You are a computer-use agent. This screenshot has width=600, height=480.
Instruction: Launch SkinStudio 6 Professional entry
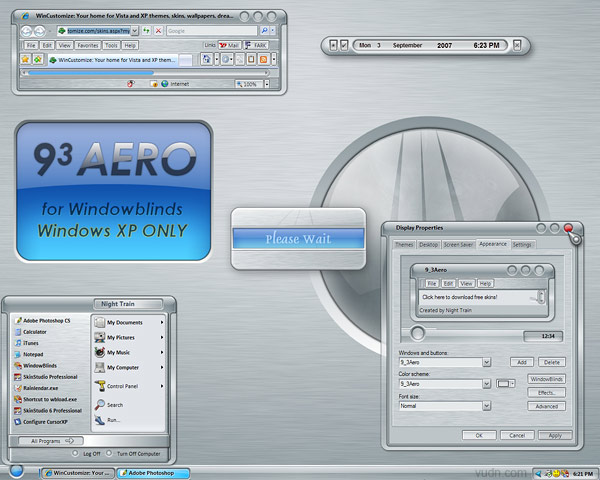(48, 410)
